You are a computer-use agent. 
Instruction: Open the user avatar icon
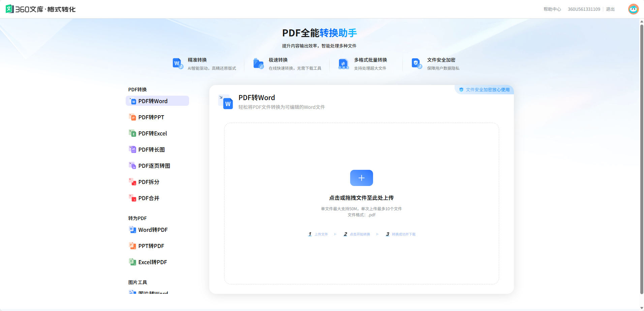click(x=633, y=9)
